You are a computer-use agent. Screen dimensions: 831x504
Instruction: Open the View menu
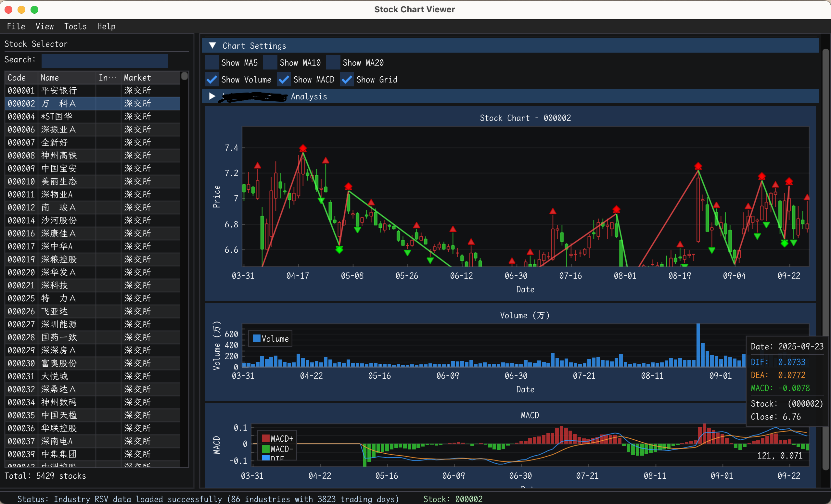pyautogui.click(x=45, y=26)
